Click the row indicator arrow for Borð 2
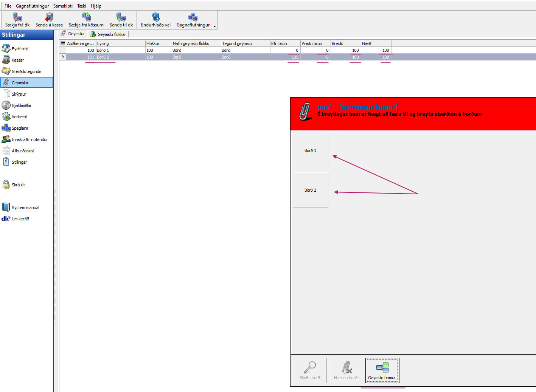536x392 pixels. pyautogui.click(x=63, y=57)
